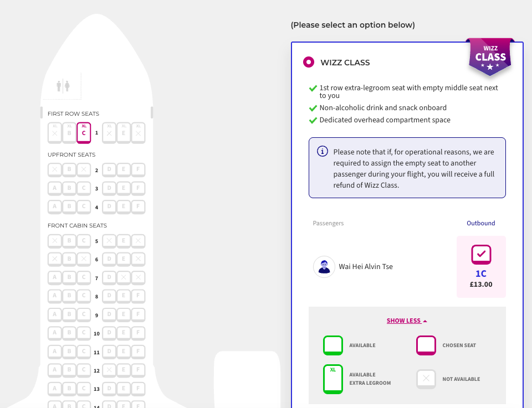Click the Wizz Class ribbon badge
Image resolution: width=532 pixels, height=408 pixels.
pyautogui.click(x=490, y=57)
